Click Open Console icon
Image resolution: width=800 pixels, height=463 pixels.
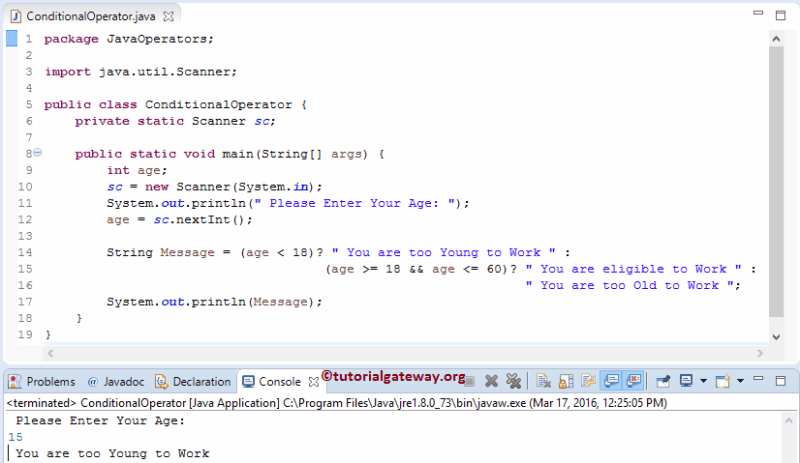tap(722, 381)
